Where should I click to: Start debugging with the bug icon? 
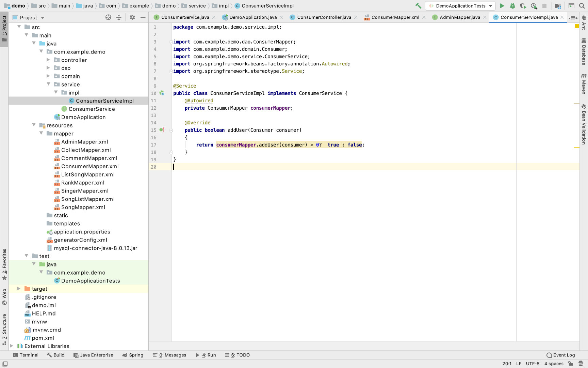pyautogui.click(x=512, y=6)
